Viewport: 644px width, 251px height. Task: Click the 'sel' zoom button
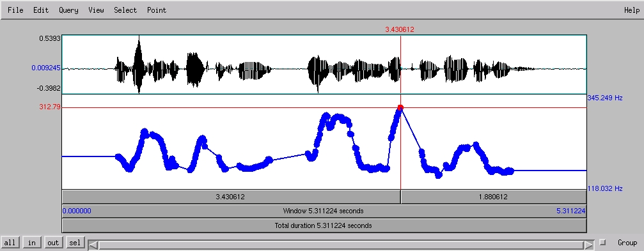(x=75, y=243)
